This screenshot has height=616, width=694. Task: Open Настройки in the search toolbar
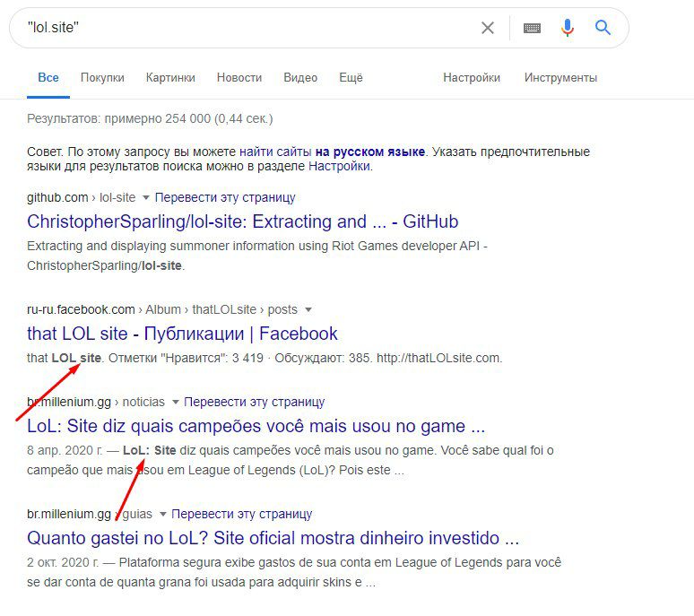click(472, 78)
